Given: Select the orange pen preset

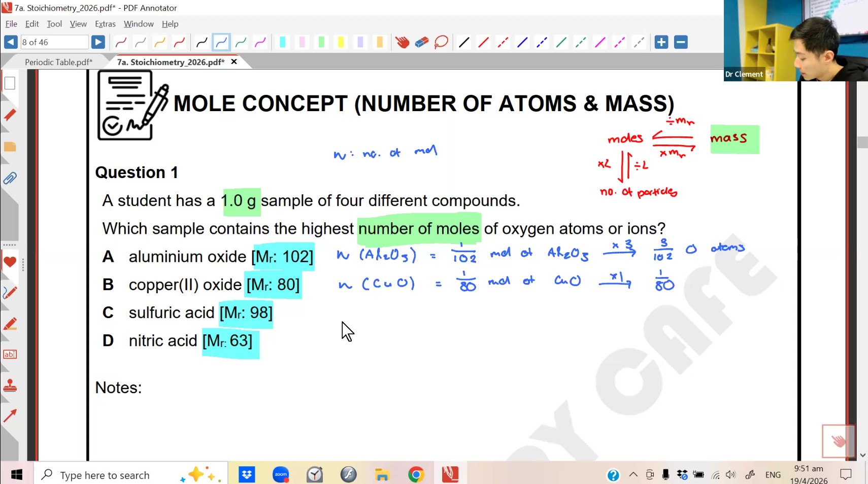Looking at the screenshot, I should tap(160, 42).
